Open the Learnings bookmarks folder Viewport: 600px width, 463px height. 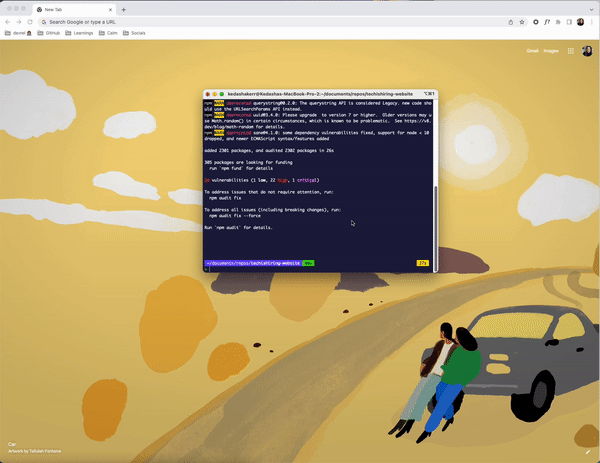(x=79, y=33)
